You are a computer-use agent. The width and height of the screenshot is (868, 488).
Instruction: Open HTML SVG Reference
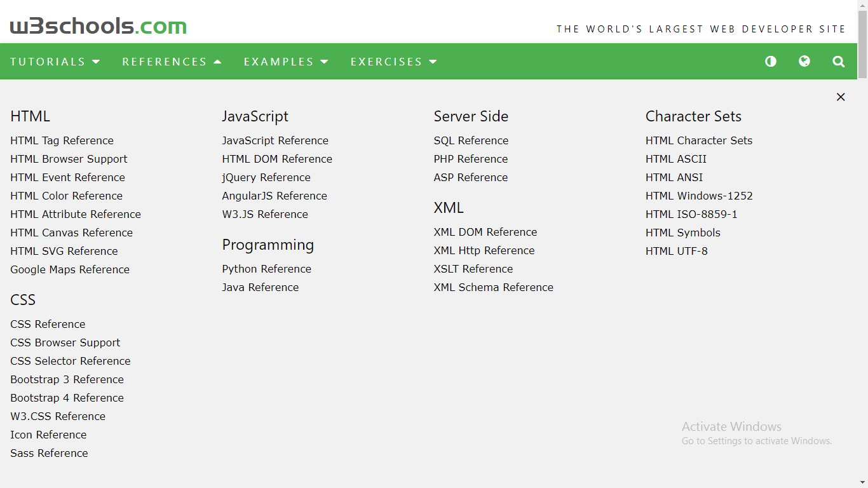click(x=64, y=251)
